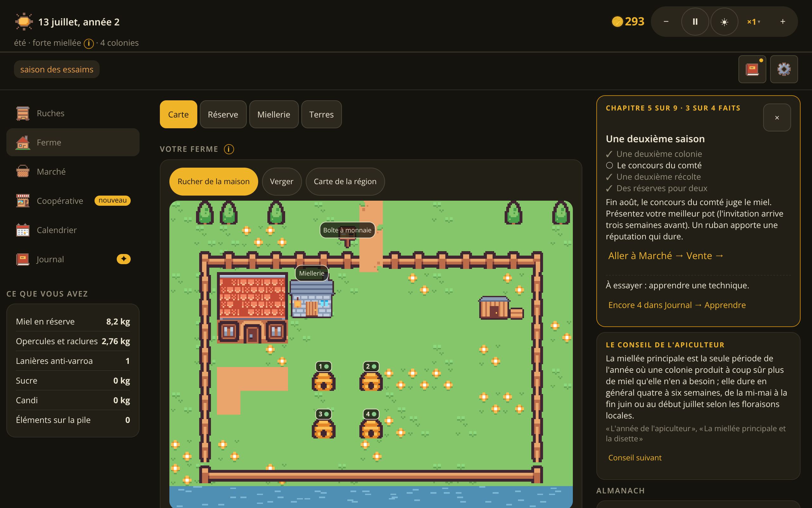Switch to the Miellerie tab
812x508 pixels.
pos(274,114)
